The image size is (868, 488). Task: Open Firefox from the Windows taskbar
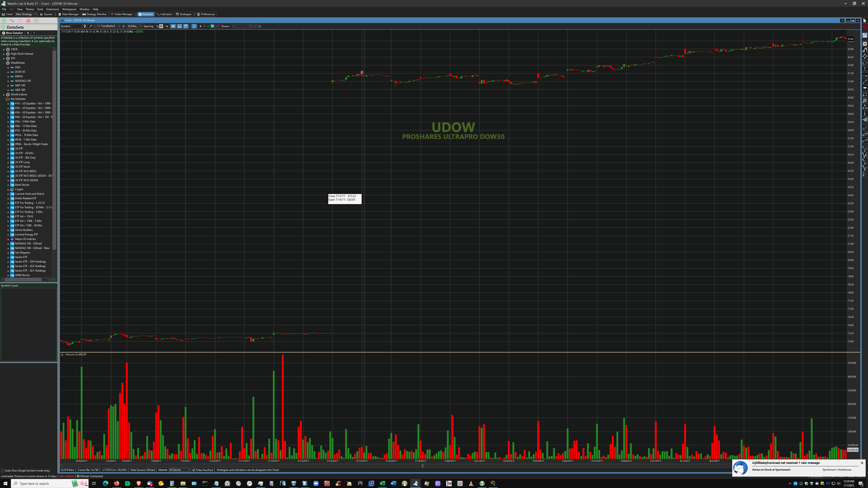pyautogui.click(x=117, y=483)
